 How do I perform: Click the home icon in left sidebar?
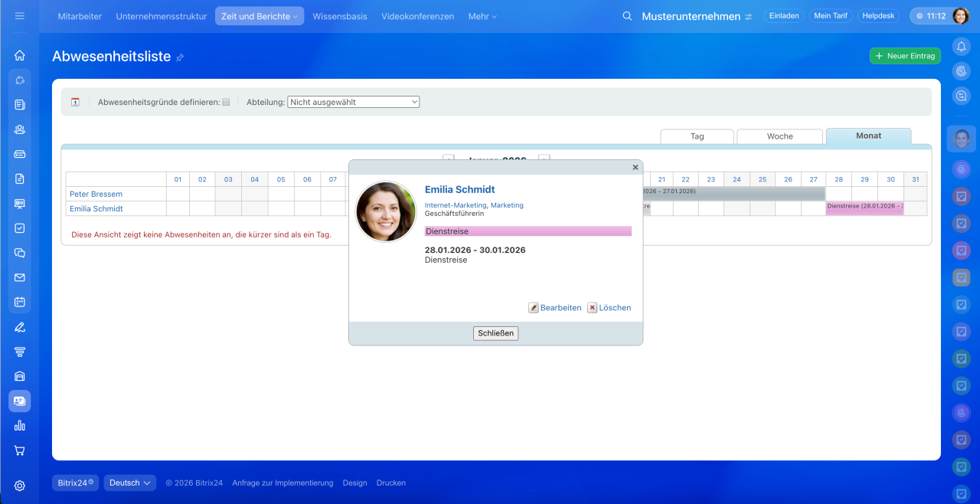coord(20,55)
